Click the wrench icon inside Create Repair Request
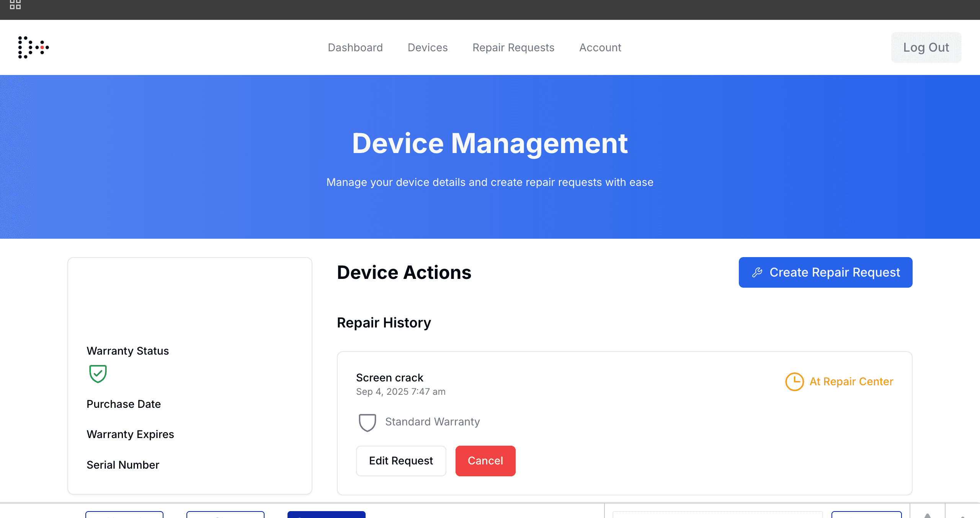 (x=757, y=272)
